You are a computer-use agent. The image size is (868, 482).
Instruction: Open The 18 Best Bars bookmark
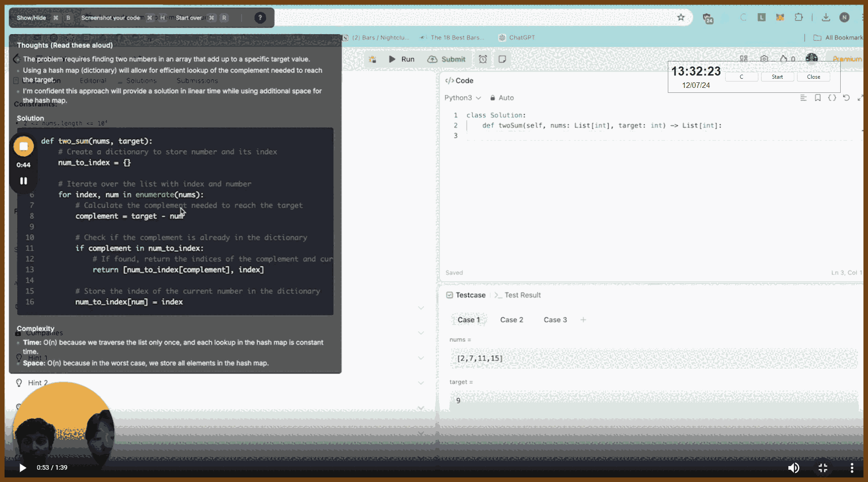[452, 37]
